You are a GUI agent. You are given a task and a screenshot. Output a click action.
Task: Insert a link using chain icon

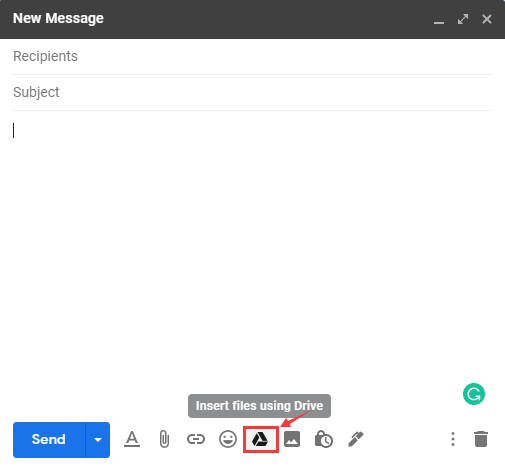196,439
